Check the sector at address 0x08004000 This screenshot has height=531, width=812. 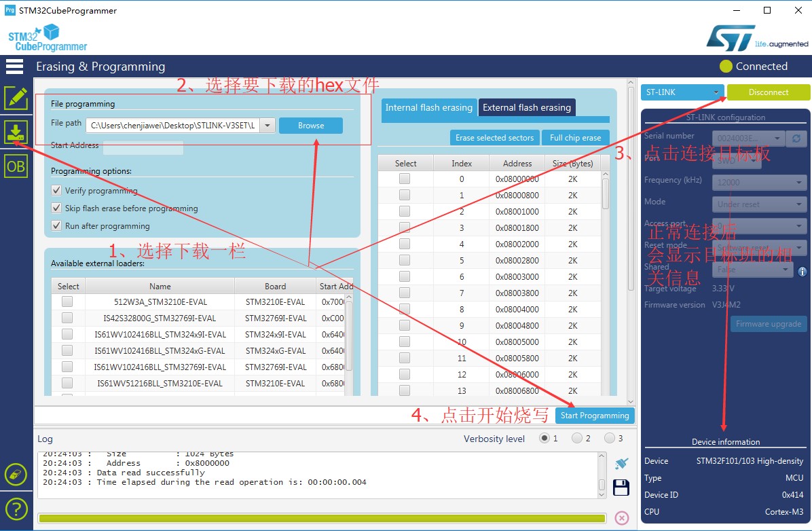tap(405, 309)
